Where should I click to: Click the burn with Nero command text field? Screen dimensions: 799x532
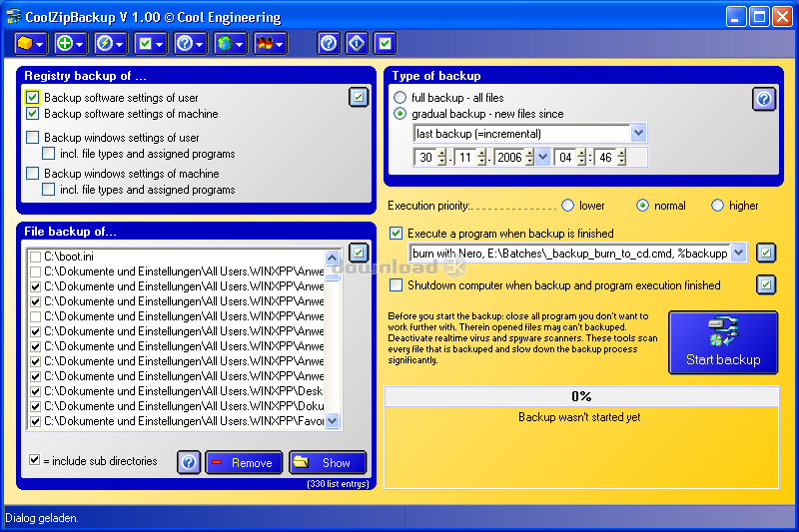(570, 253)
